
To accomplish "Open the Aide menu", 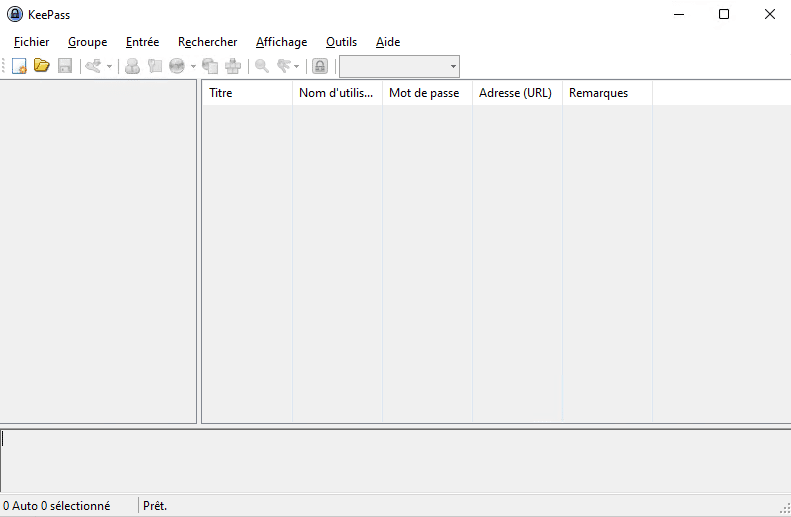I will click(x=388, y=42).
